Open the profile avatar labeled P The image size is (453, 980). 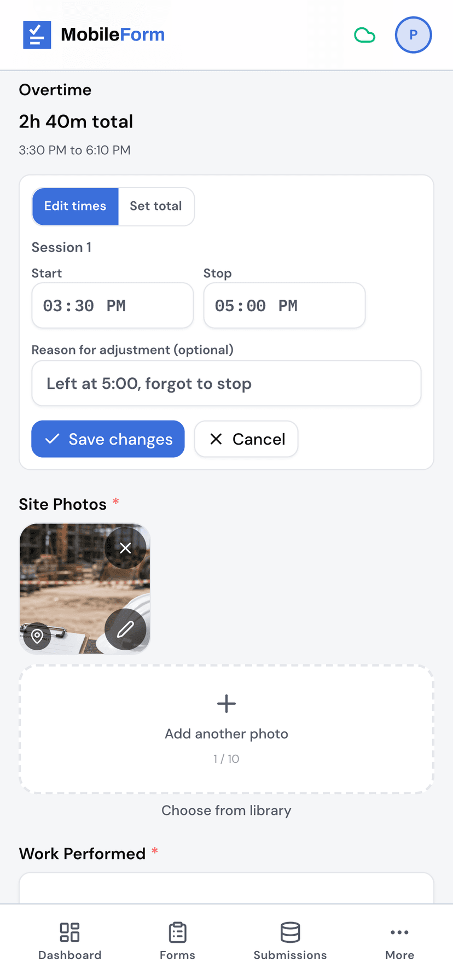point(413,35)
